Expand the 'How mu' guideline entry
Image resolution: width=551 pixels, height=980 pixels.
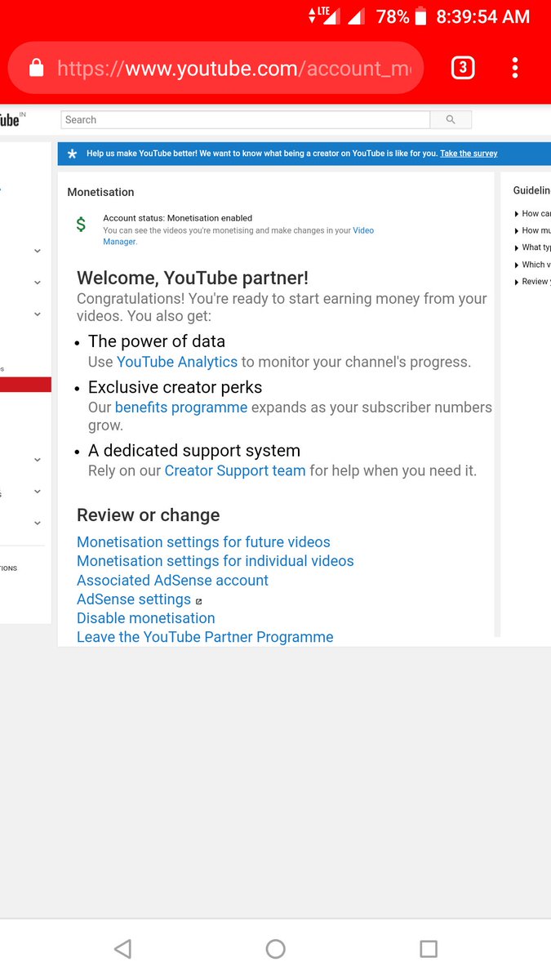click(x=532, y=231)
